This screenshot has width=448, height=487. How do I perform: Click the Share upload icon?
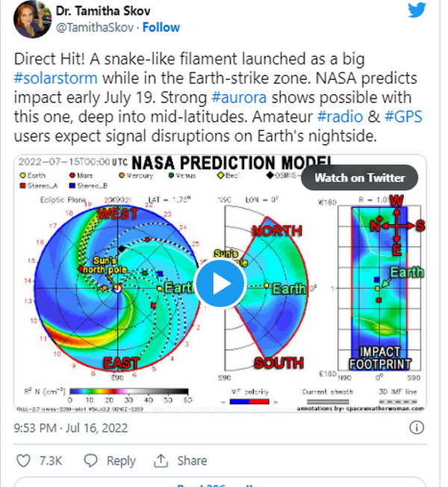(x=162, y=461)
